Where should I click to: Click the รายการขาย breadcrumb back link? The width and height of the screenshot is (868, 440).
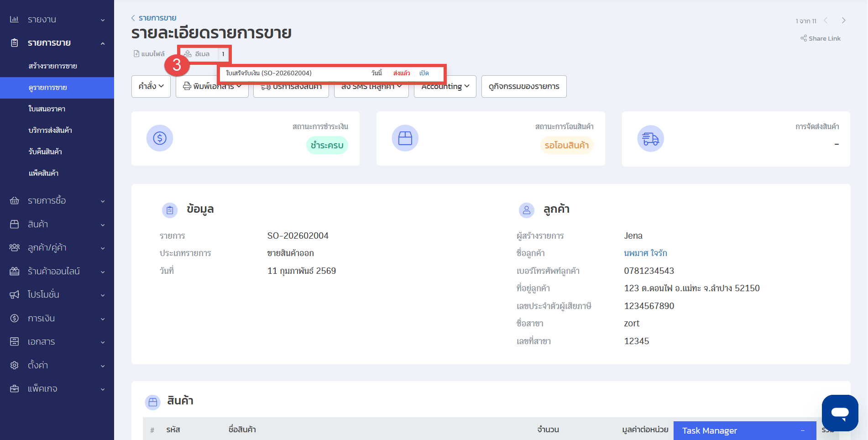pyautogui.click(x=157, y=18)
